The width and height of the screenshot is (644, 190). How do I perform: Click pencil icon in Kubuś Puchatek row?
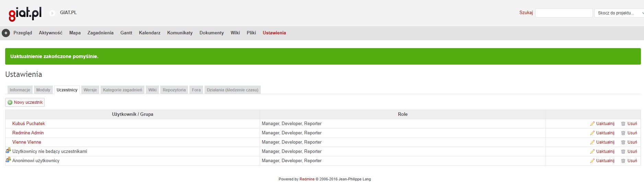point(592,124)
